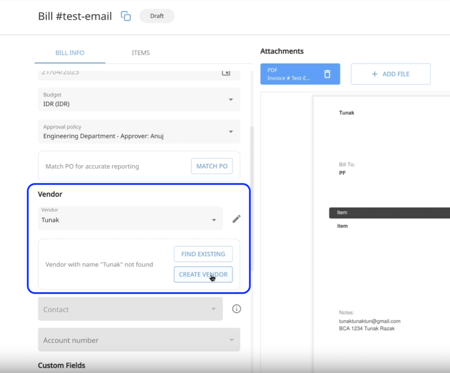Click 'Match PO for accurate reporting' text
This screenshot has height=373, width=450.
92,166
